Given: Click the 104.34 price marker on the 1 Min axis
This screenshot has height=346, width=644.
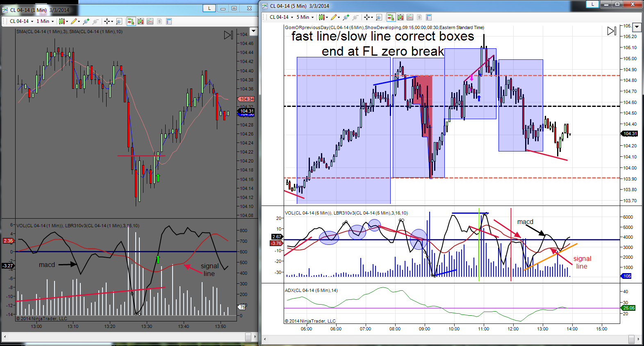Looking at the screenshot, I should 246,99.
